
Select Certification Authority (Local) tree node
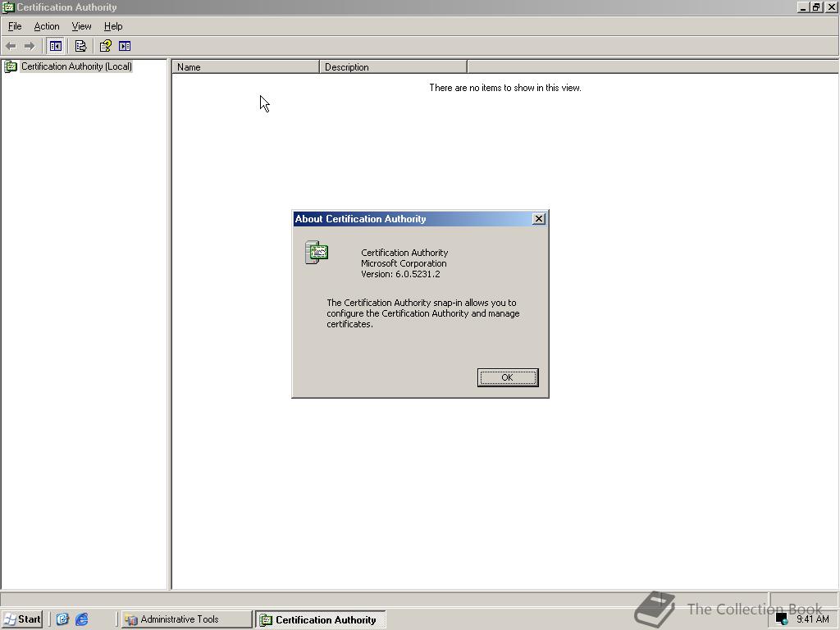coord(76,66)
